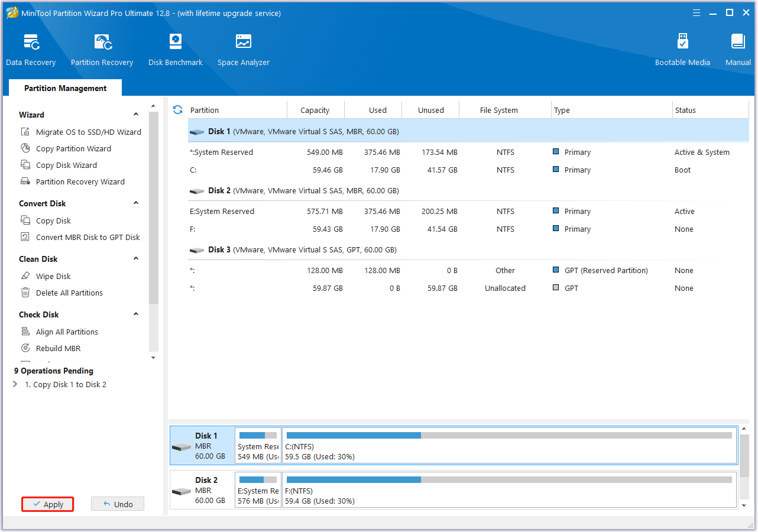The image size is (758, 532).
Task: Click the C:(NTFS) usage bar in Disk 1 map
Action: (508, 436)
